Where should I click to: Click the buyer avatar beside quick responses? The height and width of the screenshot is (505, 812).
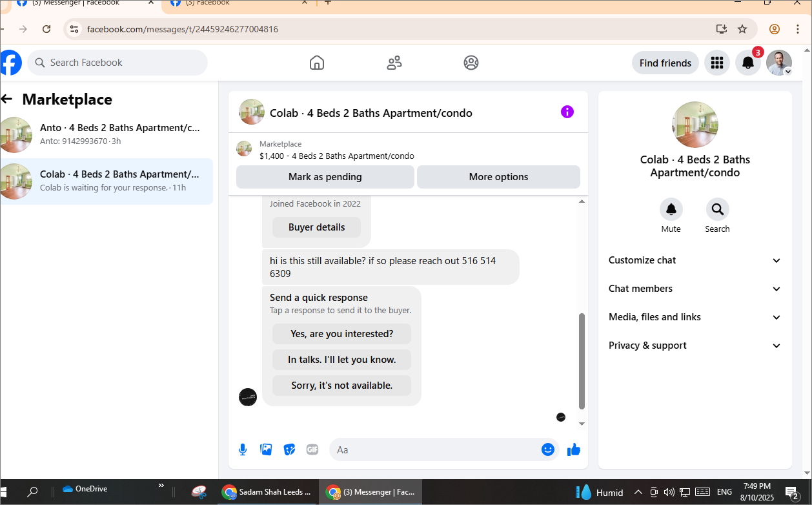[x=248, y=397]
